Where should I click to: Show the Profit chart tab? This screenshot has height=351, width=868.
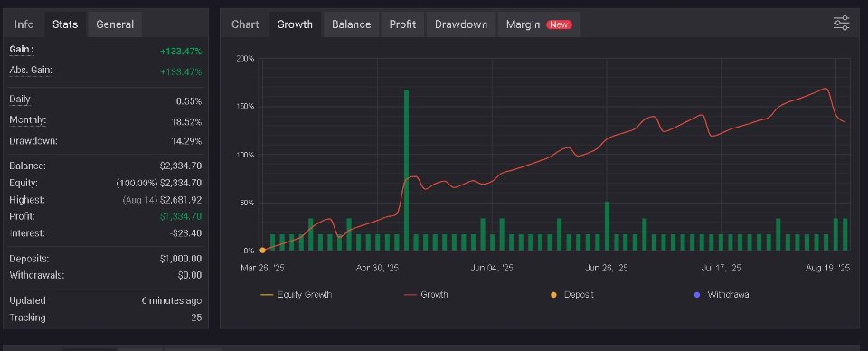click(x=402, y=24)
